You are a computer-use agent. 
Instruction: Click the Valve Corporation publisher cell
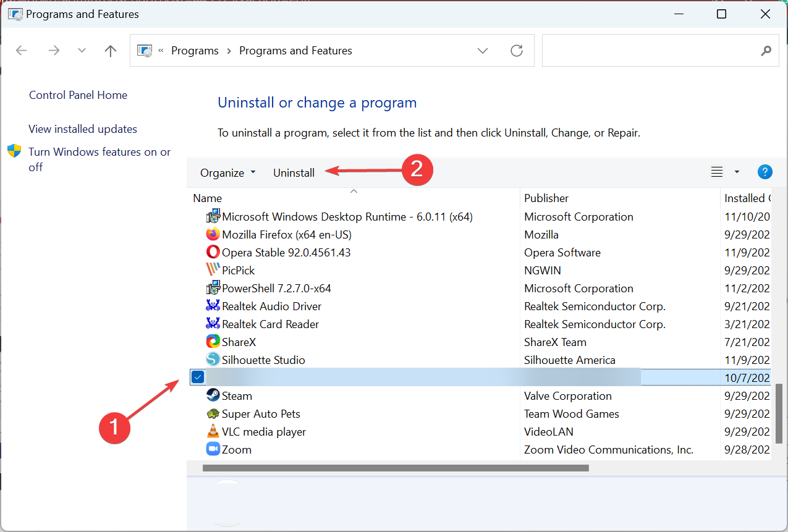(568, 396)
